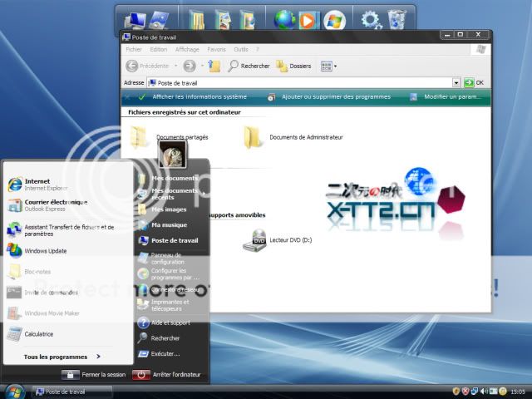This screenshot has width=532, height=399.
Task: Expand the Adresse bar dropdown
Action: pyautogui.click(x=456, y=83)
